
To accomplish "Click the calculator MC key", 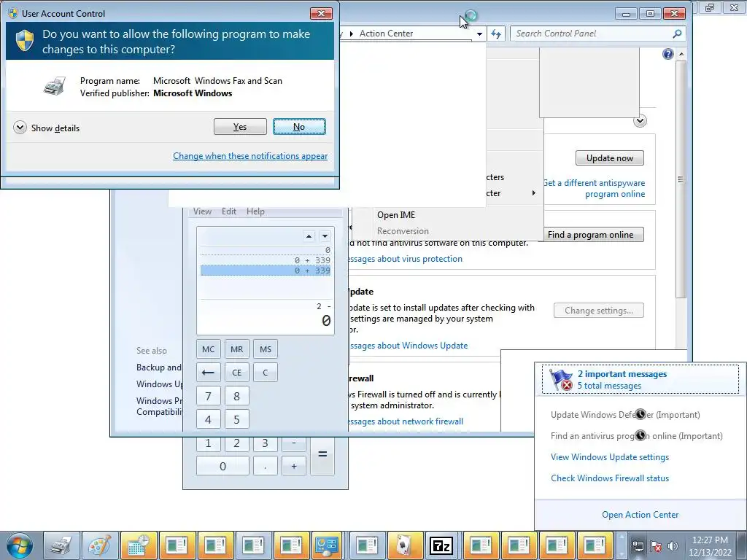I will click(208, 349).
